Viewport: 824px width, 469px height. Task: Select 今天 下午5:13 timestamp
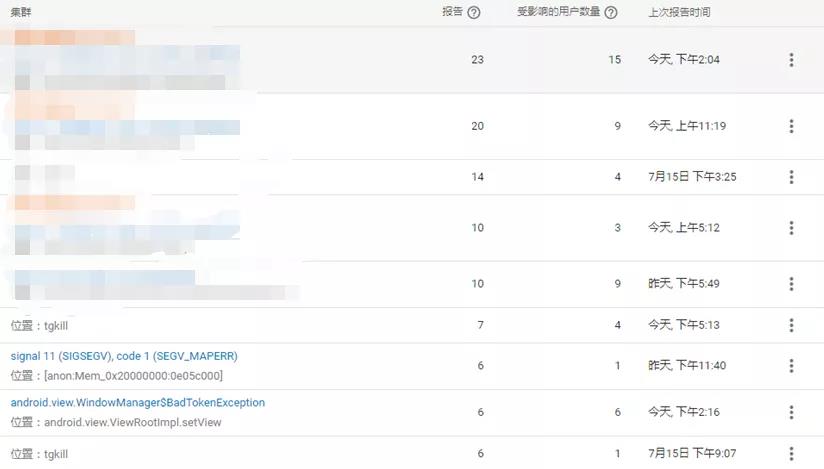tap(684, 325)
